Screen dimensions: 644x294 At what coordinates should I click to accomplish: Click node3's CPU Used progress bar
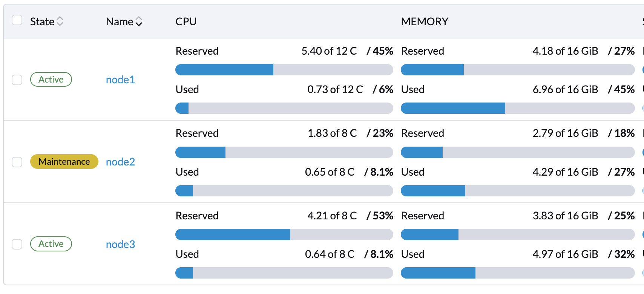coord(284,272)
